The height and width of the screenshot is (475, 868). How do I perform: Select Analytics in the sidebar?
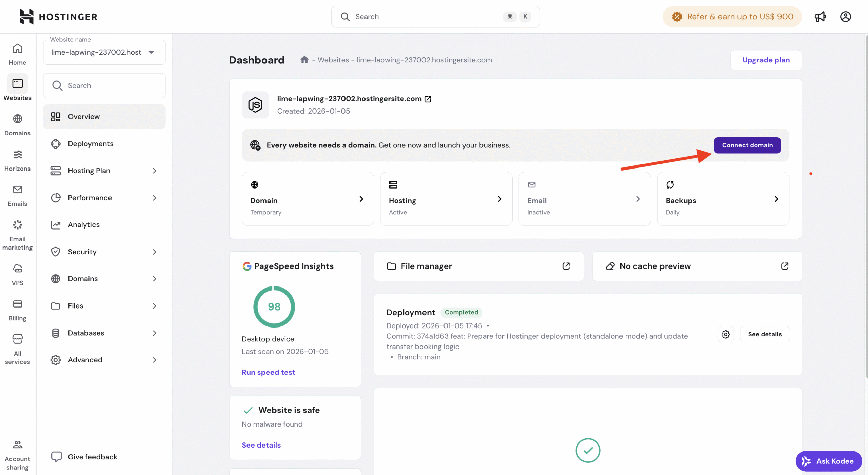84,224
